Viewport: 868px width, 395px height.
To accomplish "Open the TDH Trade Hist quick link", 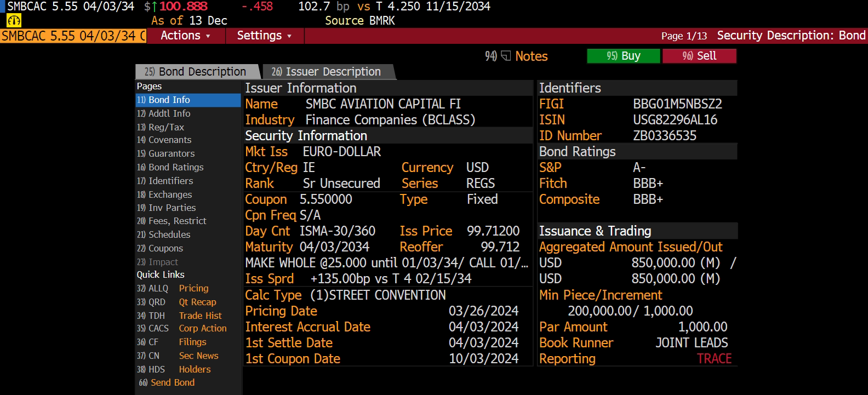I will [x=179, y=316].
